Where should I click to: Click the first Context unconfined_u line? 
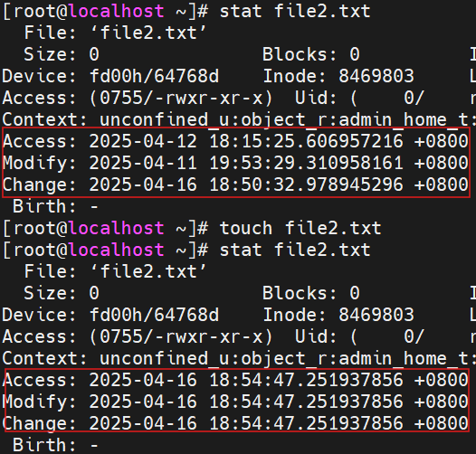coord(239,119)
